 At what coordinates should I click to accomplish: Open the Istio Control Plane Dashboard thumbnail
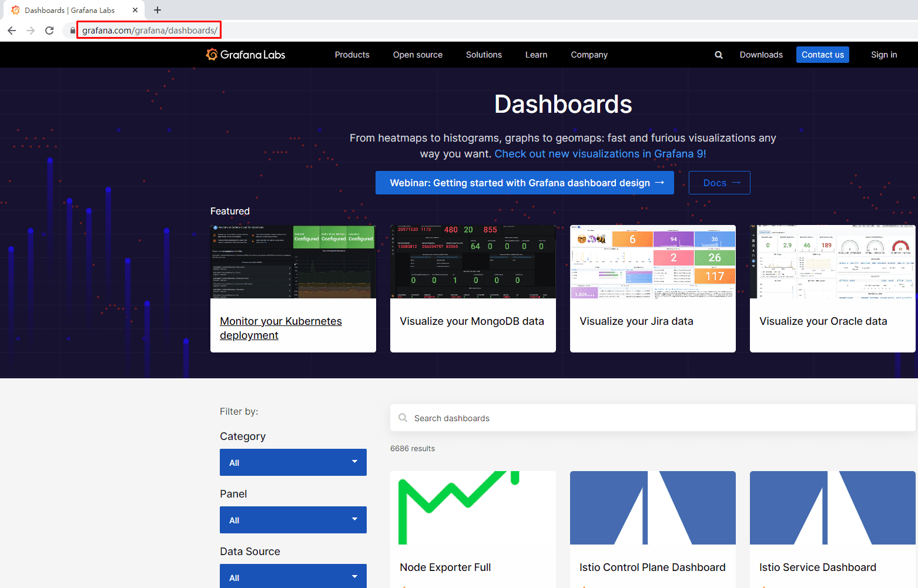(x=653, y=508)
